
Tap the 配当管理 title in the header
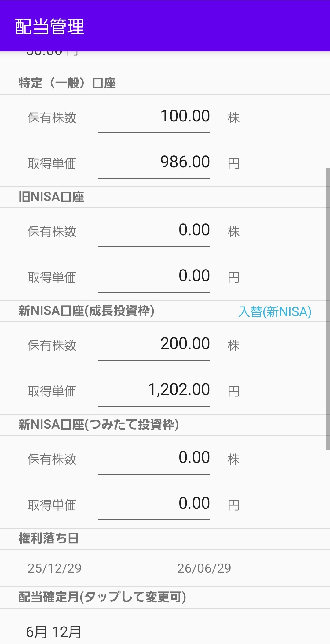(50, 26)
